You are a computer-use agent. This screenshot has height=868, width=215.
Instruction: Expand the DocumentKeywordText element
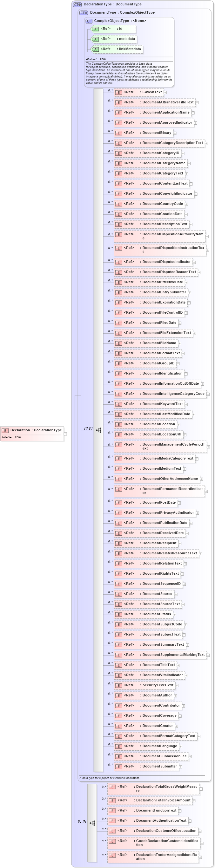coord(186,404)
